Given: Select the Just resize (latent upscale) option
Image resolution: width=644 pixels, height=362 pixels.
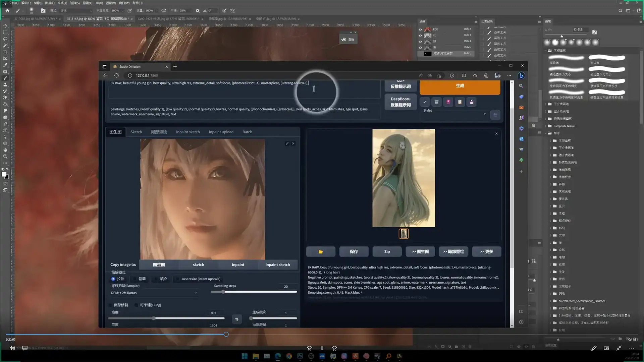Looking at the screenshot, I should [201, 279].
